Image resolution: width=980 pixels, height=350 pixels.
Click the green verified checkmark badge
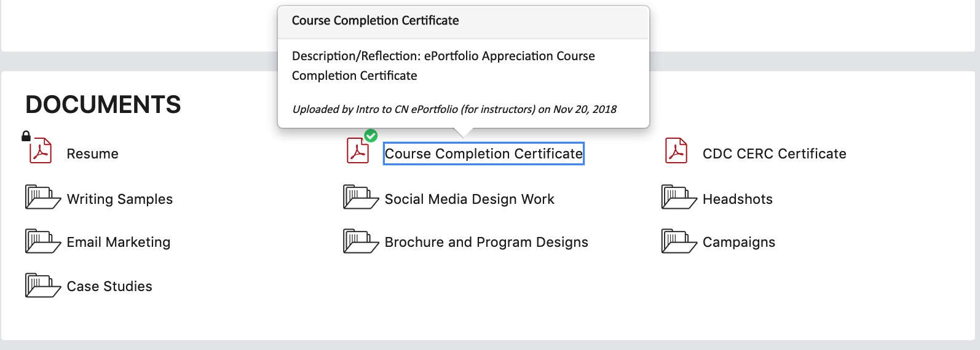[x=371, y=136]
